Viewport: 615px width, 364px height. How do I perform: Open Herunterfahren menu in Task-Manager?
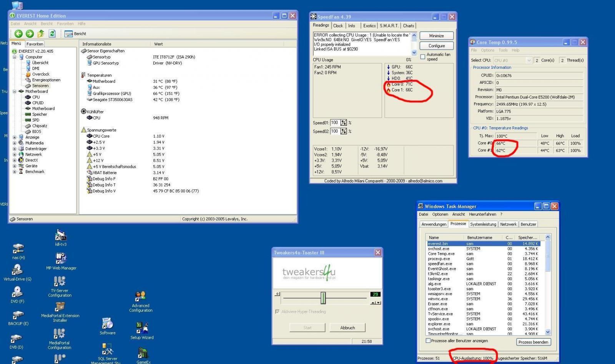[482, 214]
